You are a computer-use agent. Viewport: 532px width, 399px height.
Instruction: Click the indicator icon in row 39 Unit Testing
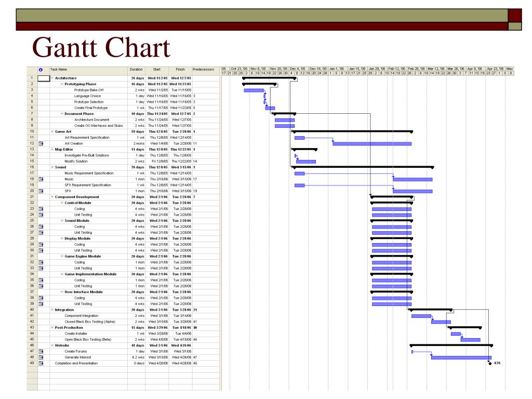click(41, 304)
